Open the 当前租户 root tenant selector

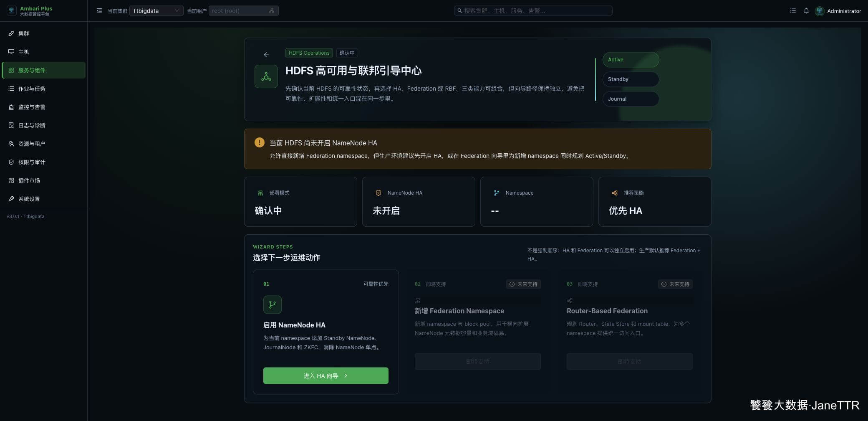point(243,11)
